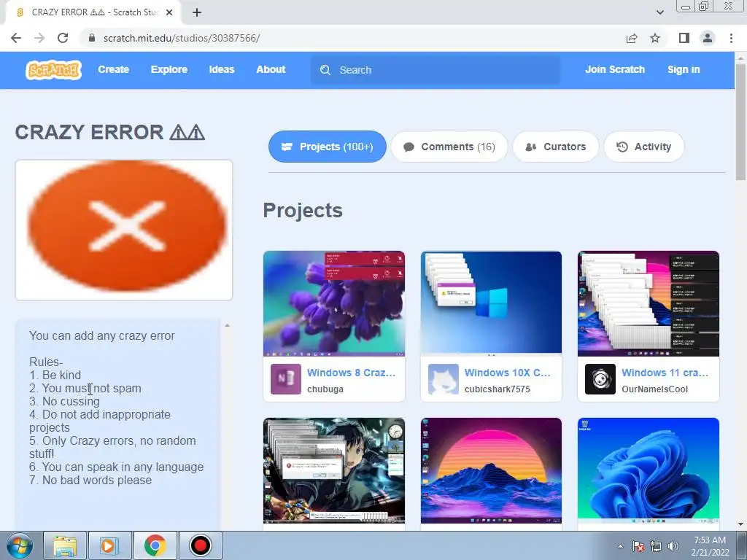Go forward with the browser forward arrow
Viewport: 747px width, 560px height.
(x=39, y=38)
